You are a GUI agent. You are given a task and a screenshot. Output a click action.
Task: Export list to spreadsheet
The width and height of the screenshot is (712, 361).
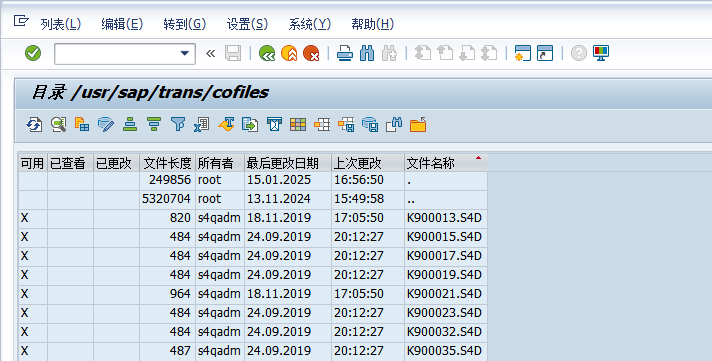coord(202,124)
